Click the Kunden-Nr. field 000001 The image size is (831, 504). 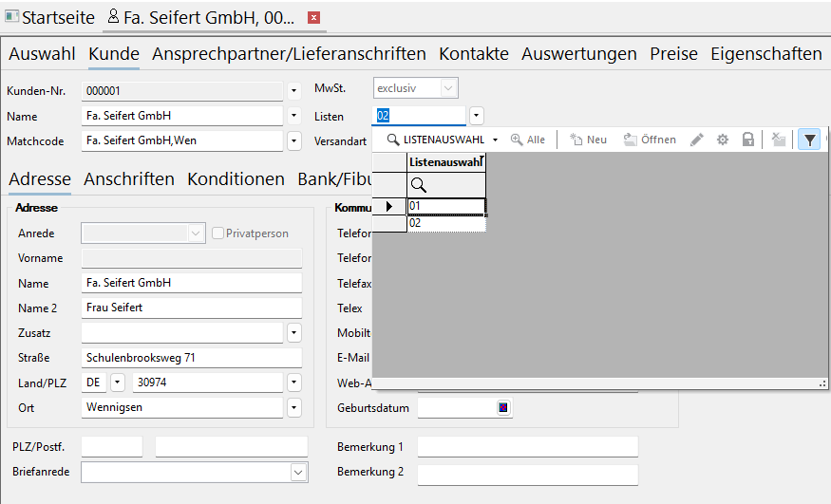click(182, 91)
